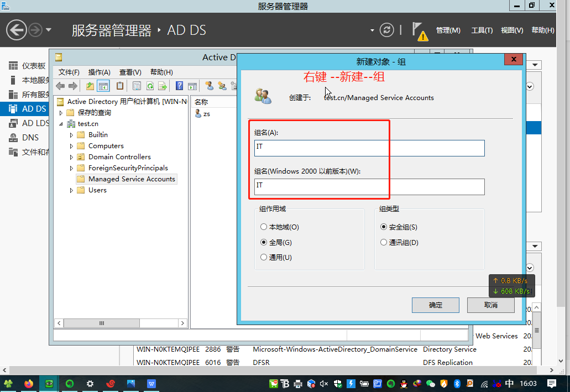
Task: Expand the 保存的查询 tree node
Action: [61, 113]
